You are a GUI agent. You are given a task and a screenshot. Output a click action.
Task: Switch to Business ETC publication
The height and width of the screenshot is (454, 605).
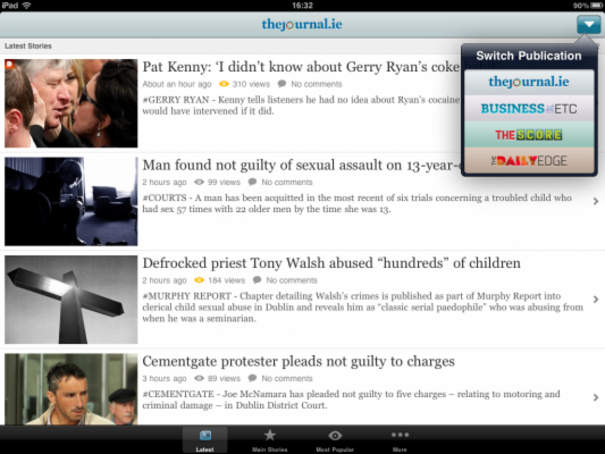pyautogui.click(x=529, y=108)
